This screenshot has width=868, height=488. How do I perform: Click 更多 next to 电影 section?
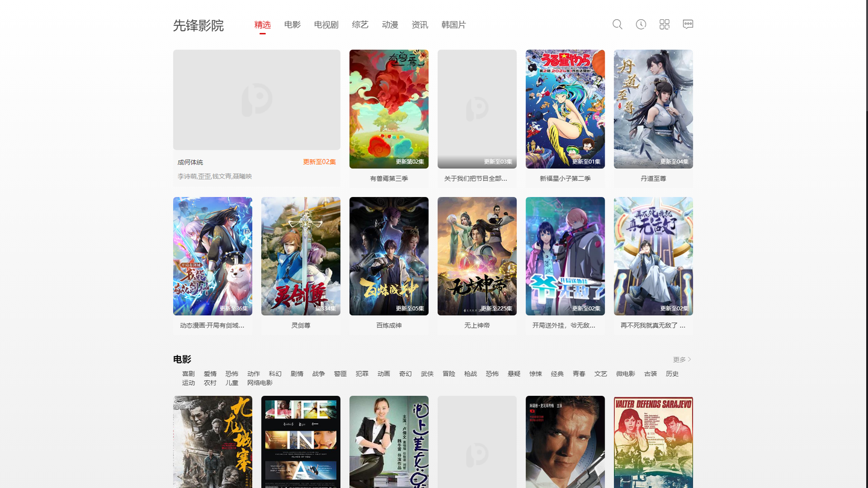click(x=682, y=360)
